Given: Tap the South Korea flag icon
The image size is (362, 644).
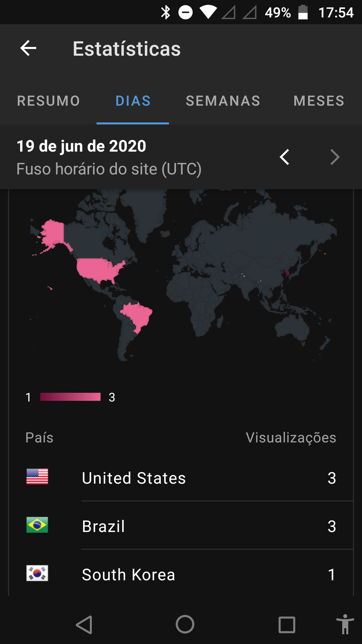Looking at the screenshot, I should (37, 573).
